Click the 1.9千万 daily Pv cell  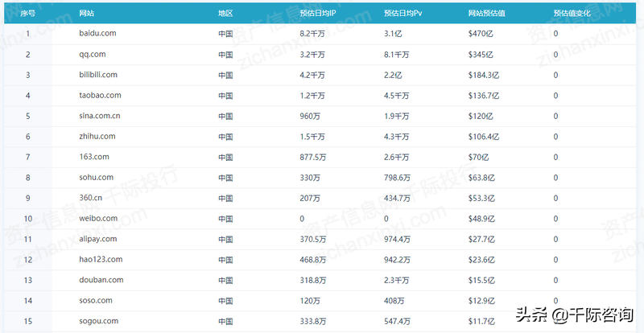pos(396,116)
